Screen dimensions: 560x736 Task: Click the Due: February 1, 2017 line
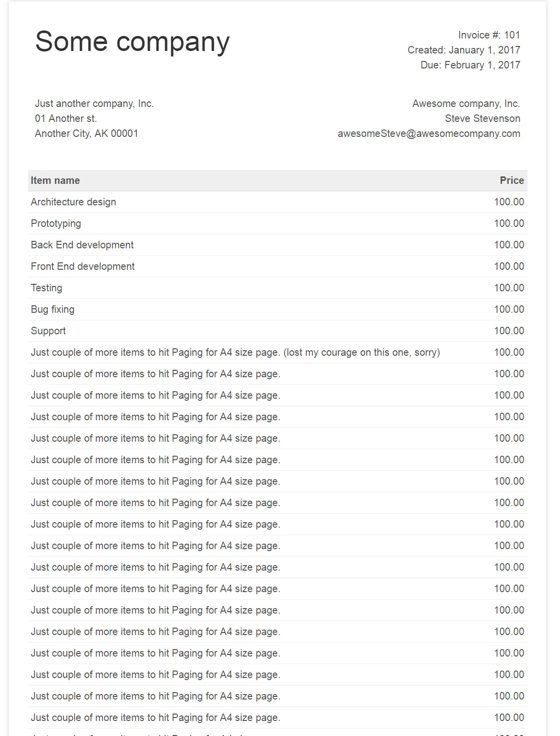tap(470, 65)
